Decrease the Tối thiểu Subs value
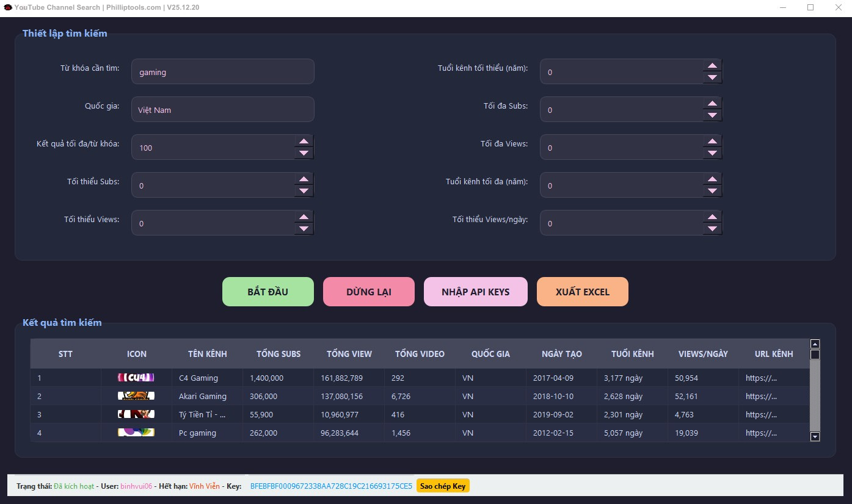Screen dimensions: 852x504 point(304,191)
